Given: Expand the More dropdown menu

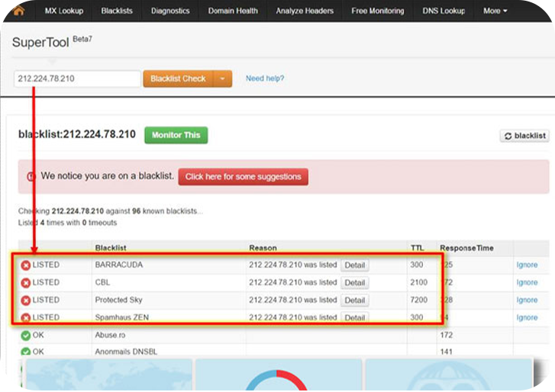Looking at the screenshot, I should (x=495, y=11).
